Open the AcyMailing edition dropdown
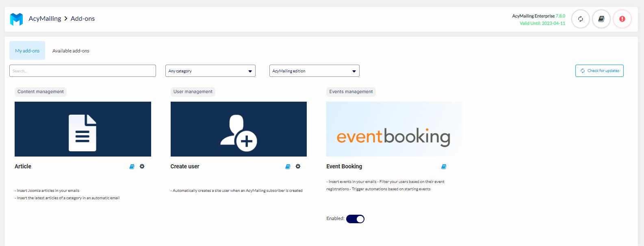Screen dimensions: 644x246 314,71
